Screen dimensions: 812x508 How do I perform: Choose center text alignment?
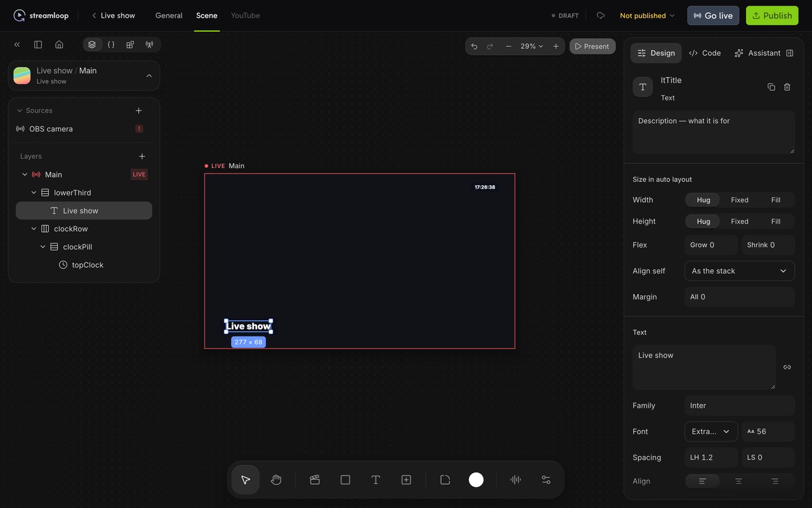point(738,481)
